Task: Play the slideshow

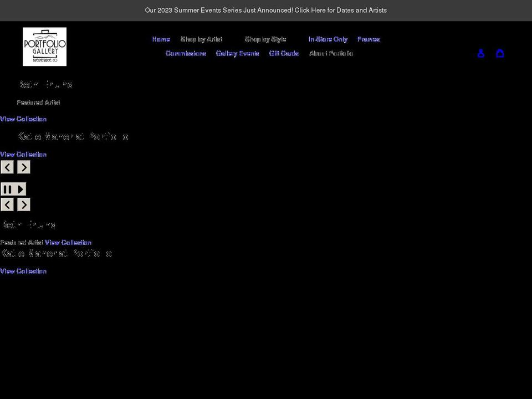Action: [20, 190]
